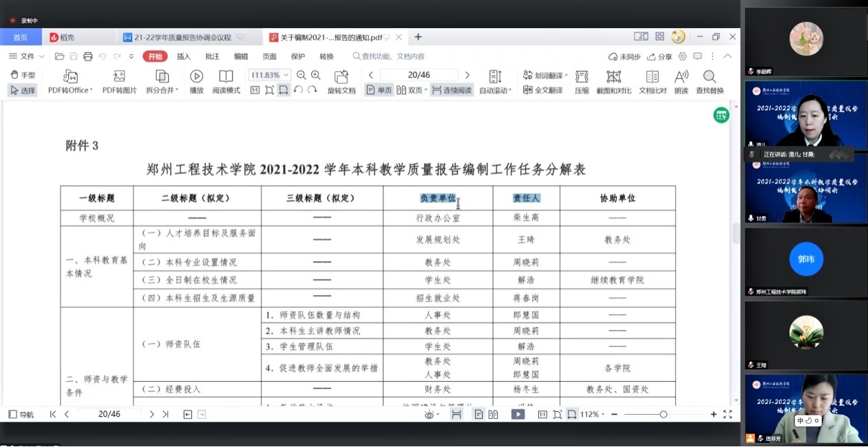Enter reading mode (阅读模式)
Image resolution: width=868 pixels, height=447 pixels.
[226, 82]
